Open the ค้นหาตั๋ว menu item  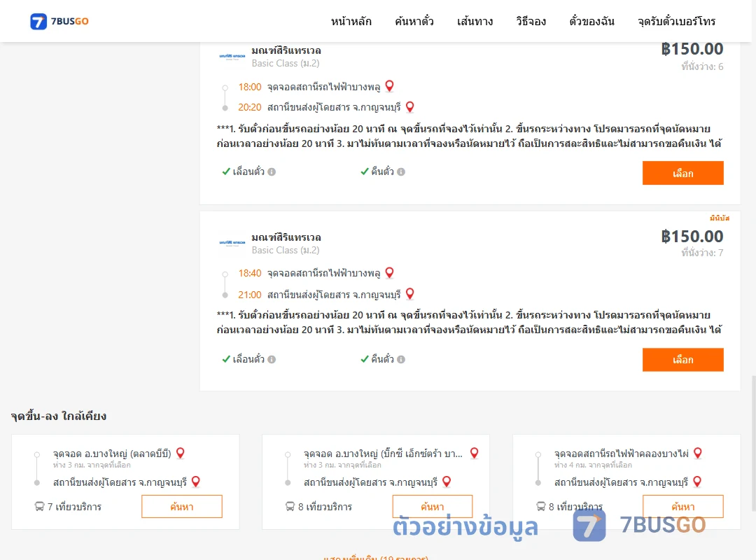point(414,21)
